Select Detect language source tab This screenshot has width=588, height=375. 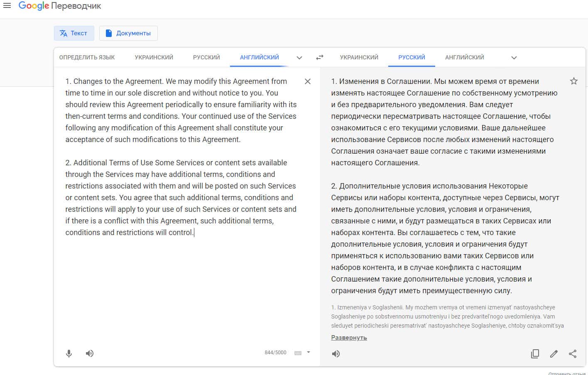[87, 57]
